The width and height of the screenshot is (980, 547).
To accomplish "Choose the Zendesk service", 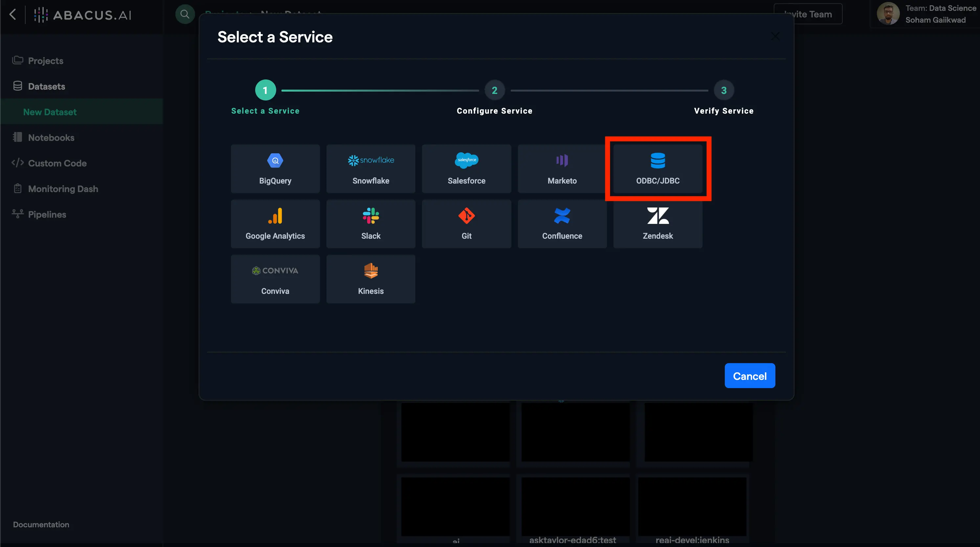I will pos(658,224).
